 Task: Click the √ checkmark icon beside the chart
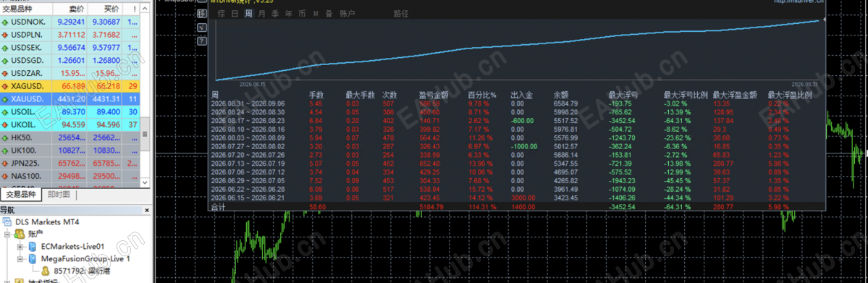point(201,27)
